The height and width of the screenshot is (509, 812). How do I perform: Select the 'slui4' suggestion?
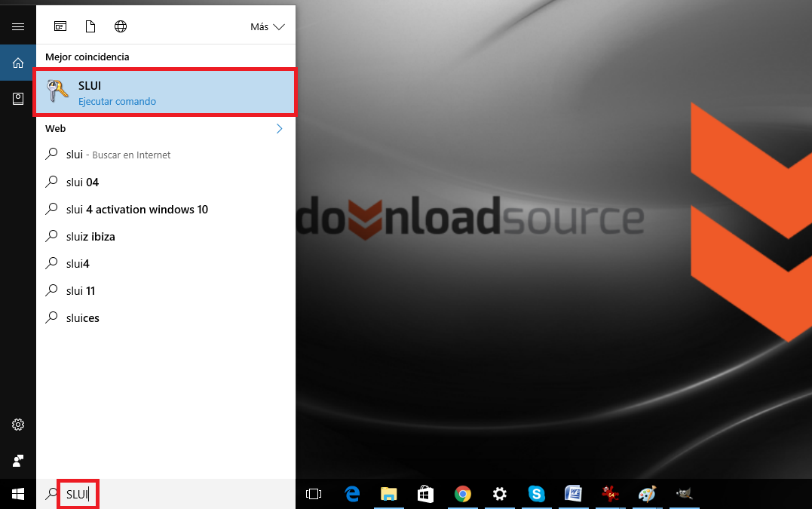coord(164,264)
